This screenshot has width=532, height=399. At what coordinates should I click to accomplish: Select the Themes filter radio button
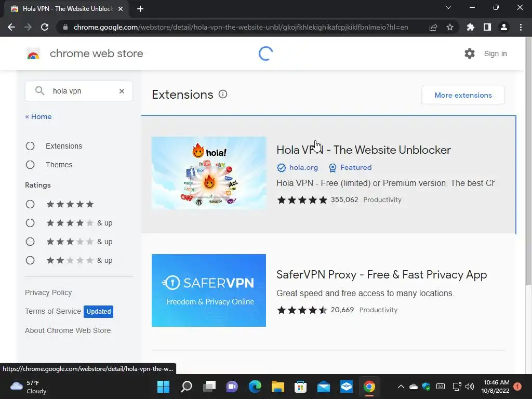point(30,165)
